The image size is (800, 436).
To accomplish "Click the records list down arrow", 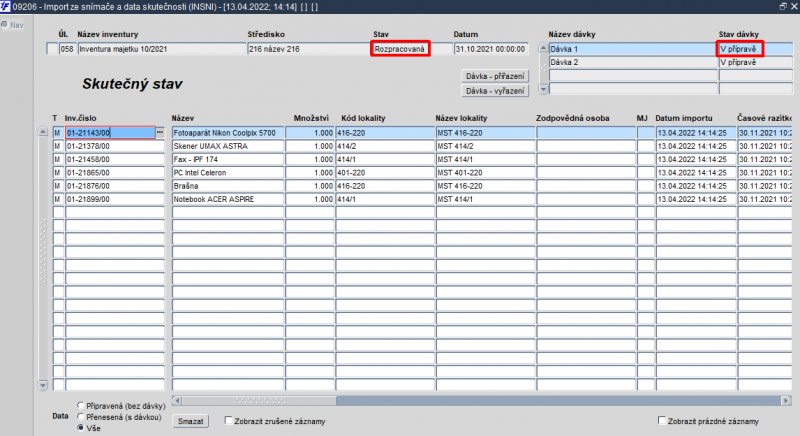I will point(43,385).
